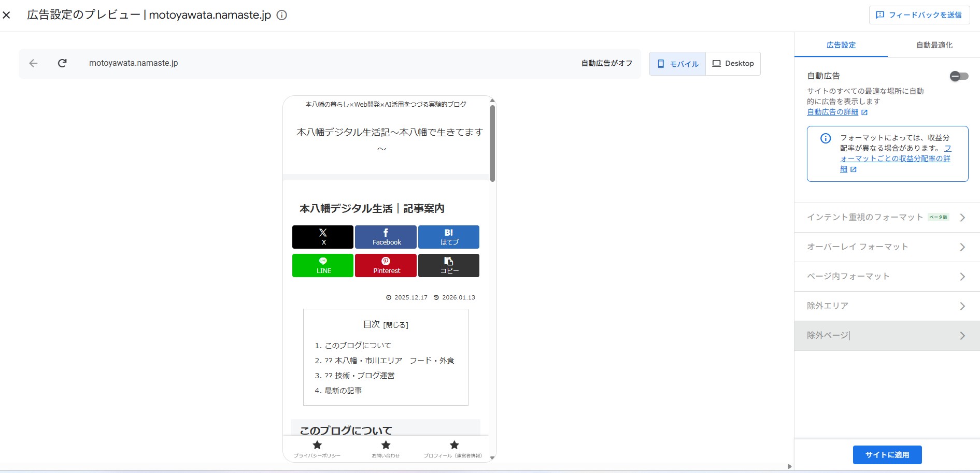Open the 除外ページ section
Screen dimensions: 980x473
pos(886,335)
